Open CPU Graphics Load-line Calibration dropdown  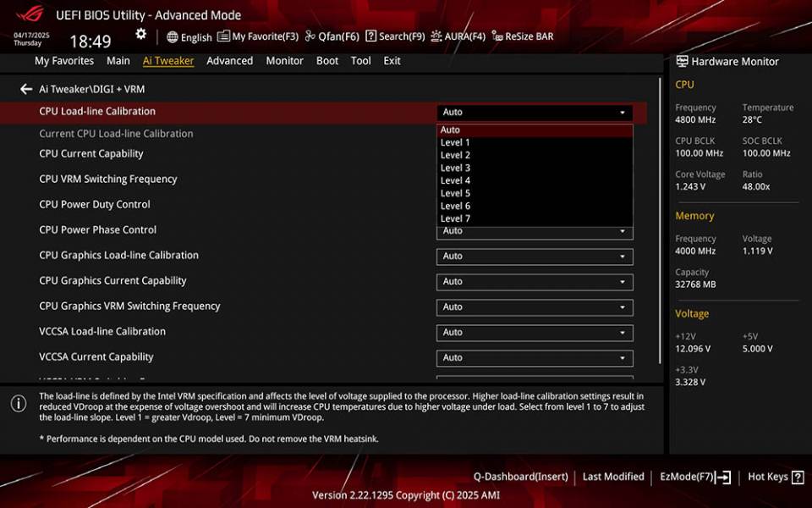pos(535,257)
